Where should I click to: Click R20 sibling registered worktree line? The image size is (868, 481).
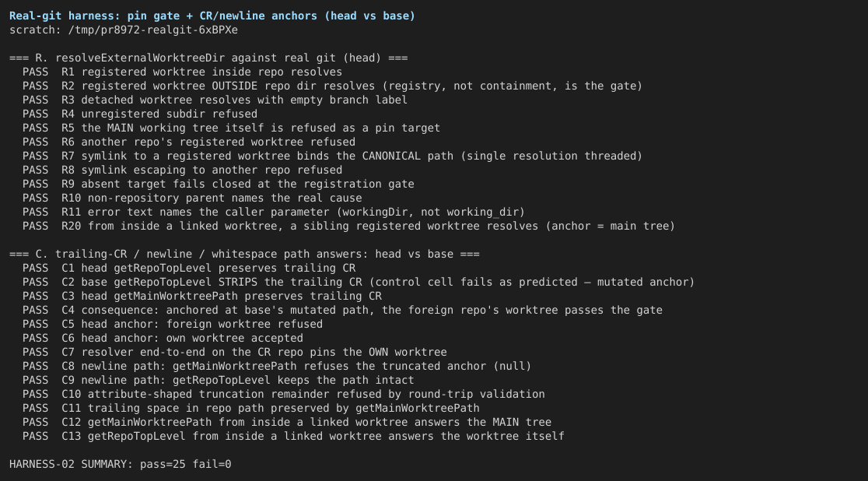(348, 226)
